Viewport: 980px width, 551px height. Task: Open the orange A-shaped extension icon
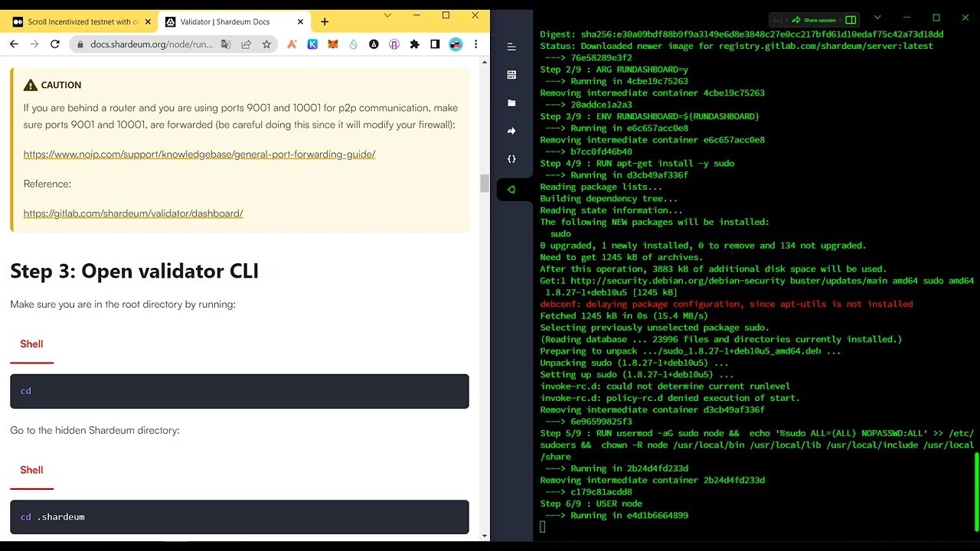click(292, 44)
